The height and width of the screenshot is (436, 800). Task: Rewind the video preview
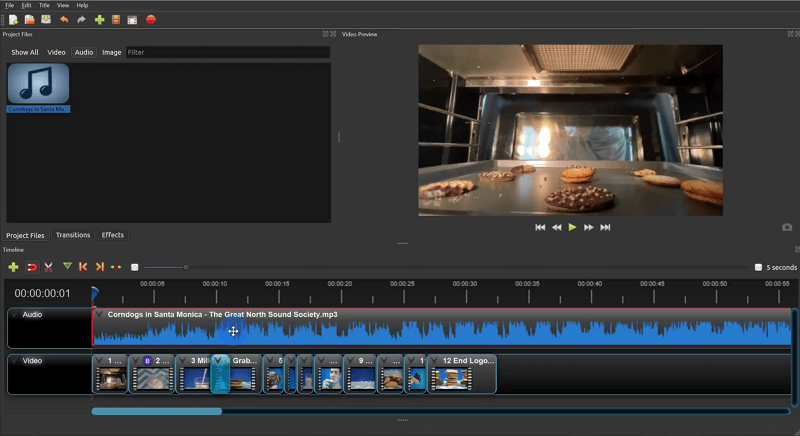coord(557,227)
